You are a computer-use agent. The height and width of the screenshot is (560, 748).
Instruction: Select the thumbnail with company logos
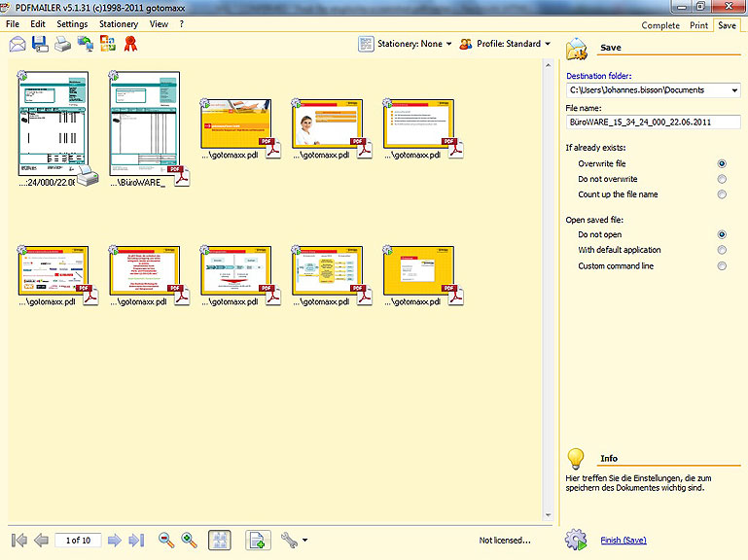(x=53, y=270)
